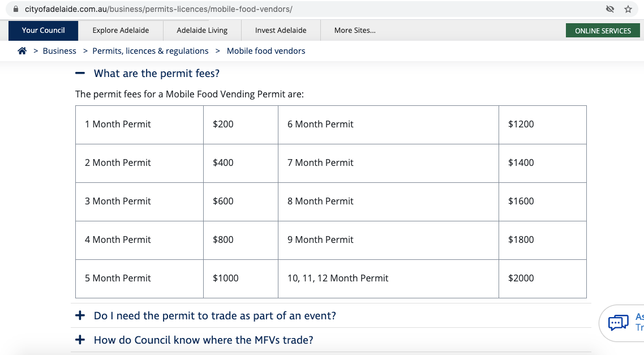
Task: Expand "How do Council know where MFVs trade?"
Action: 203,340
